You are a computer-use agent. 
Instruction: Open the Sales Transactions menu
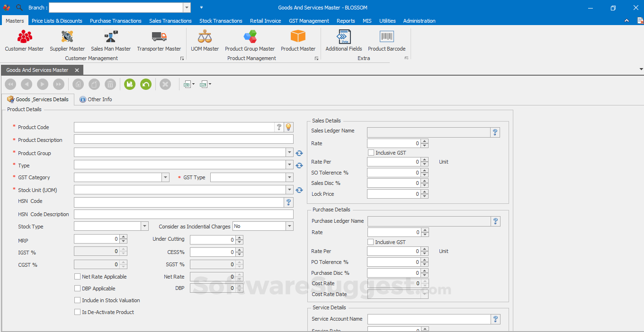(170, 21)
